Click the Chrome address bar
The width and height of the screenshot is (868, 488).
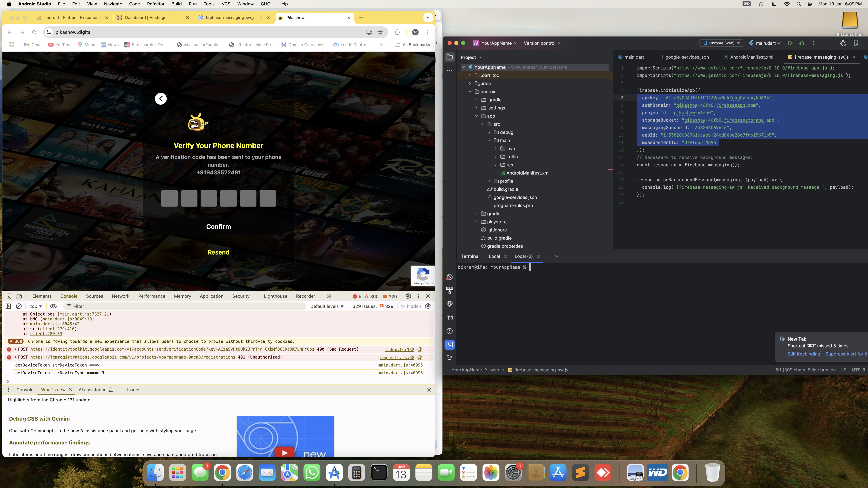pos(209,32)
